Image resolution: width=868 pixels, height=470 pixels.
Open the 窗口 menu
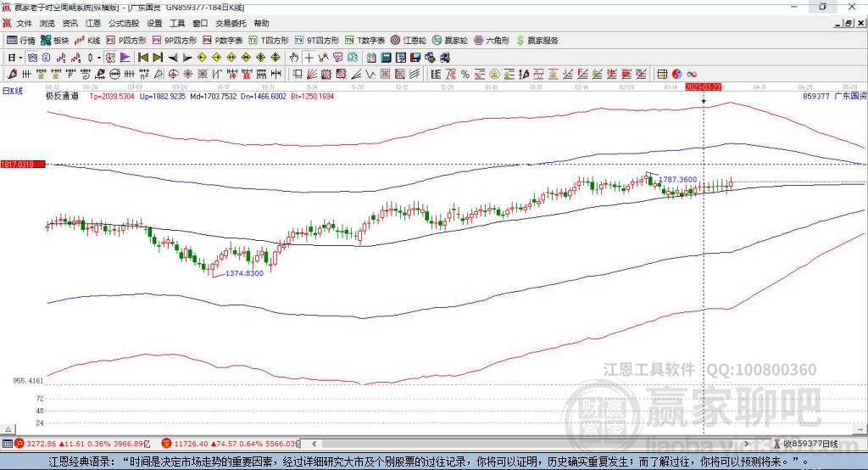[x=200, y=23]
